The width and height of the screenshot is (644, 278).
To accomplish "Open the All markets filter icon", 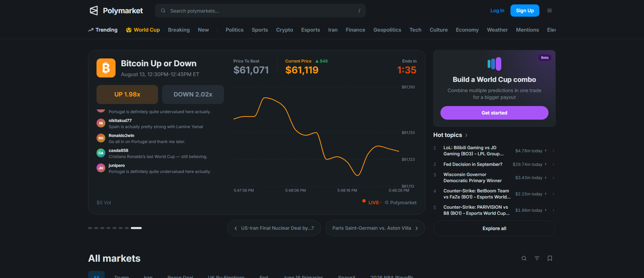I will click(537, 258).
